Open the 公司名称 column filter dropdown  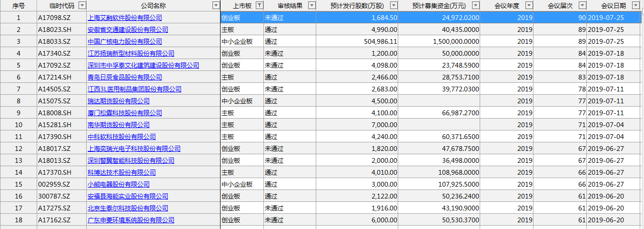coord(215,5)
